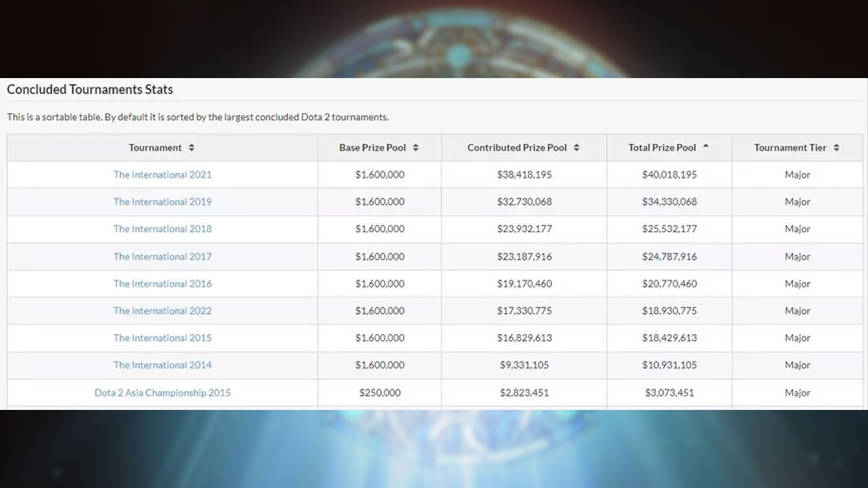
Task: Select base prize in International 2021 row
Action: [380, 175]
